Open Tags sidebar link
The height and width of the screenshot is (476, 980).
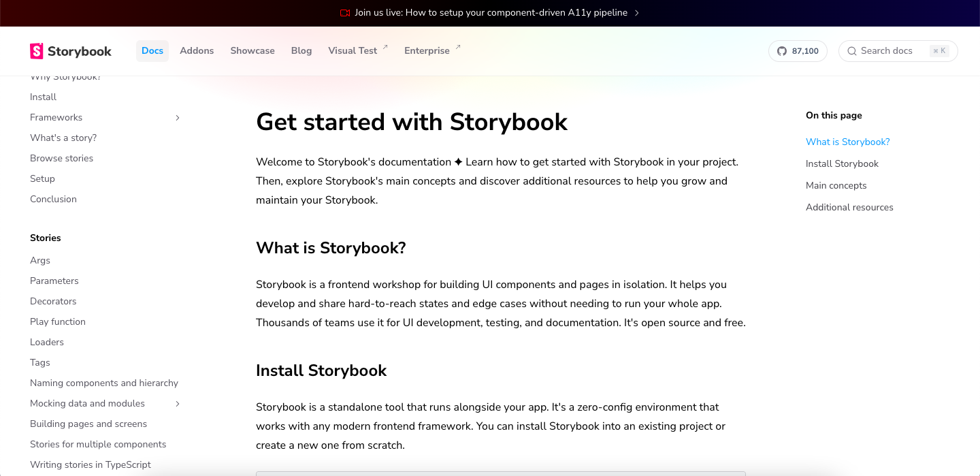[x=40, y=363]
